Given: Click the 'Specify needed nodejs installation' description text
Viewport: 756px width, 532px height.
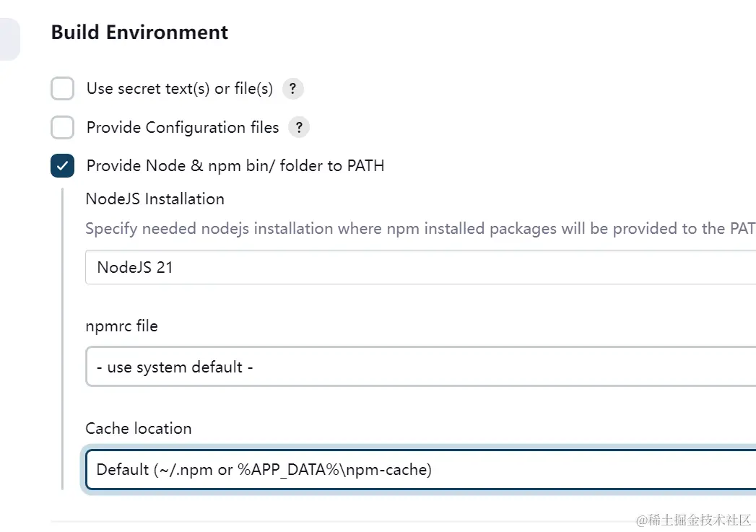Looking at the screenshot, I should tap(419, 229).
